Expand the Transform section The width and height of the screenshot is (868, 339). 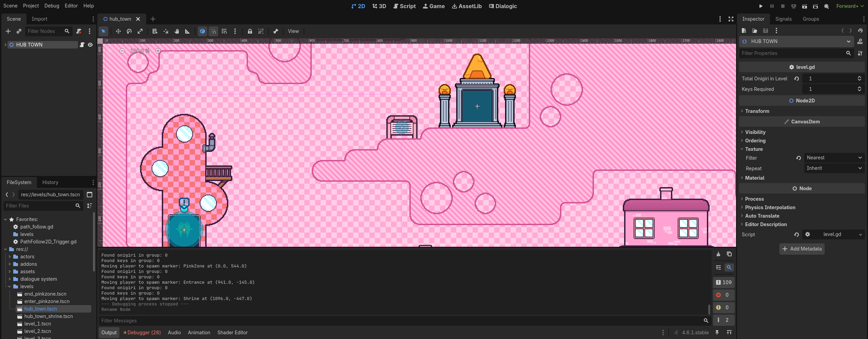pos(757,111)
